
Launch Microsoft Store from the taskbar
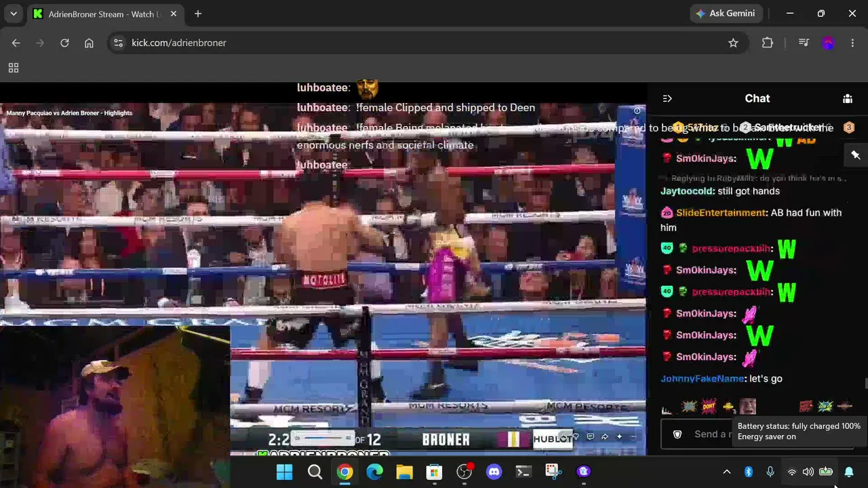coord(434,472)
